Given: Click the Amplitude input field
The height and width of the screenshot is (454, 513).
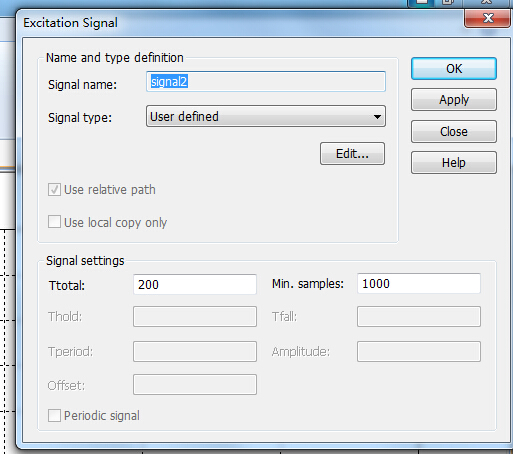Looking at the screenshot, I should (419, 351).
